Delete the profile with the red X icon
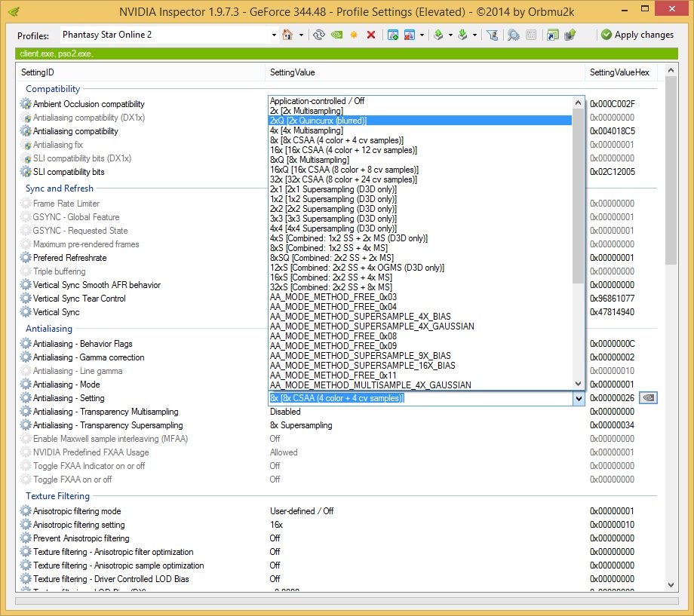 pos(371,35)
